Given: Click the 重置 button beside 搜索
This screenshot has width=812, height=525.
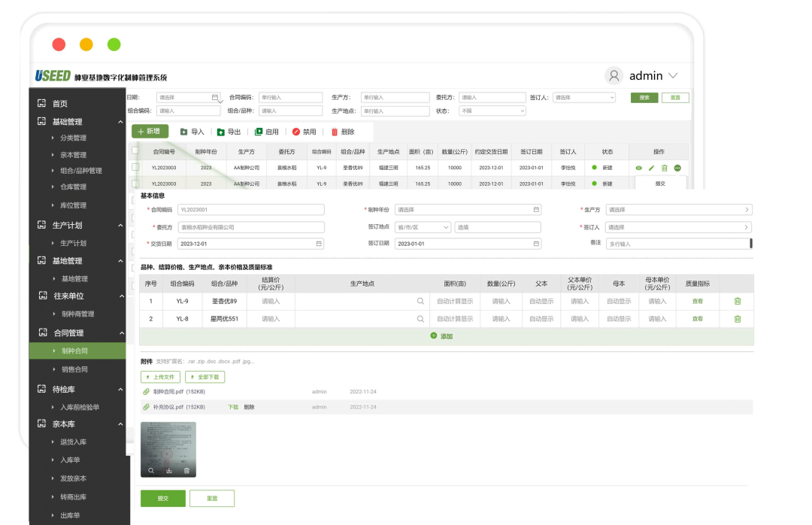Looking at the screenshot, I should 675,98.
